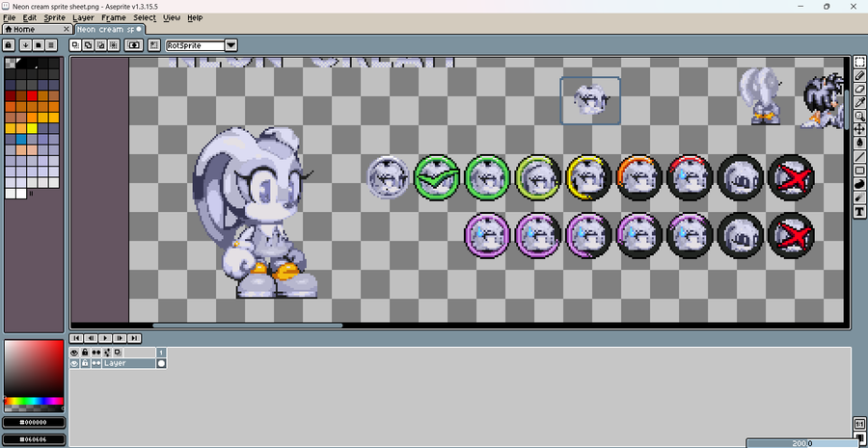Open the File menu

[x=10, y=17]
